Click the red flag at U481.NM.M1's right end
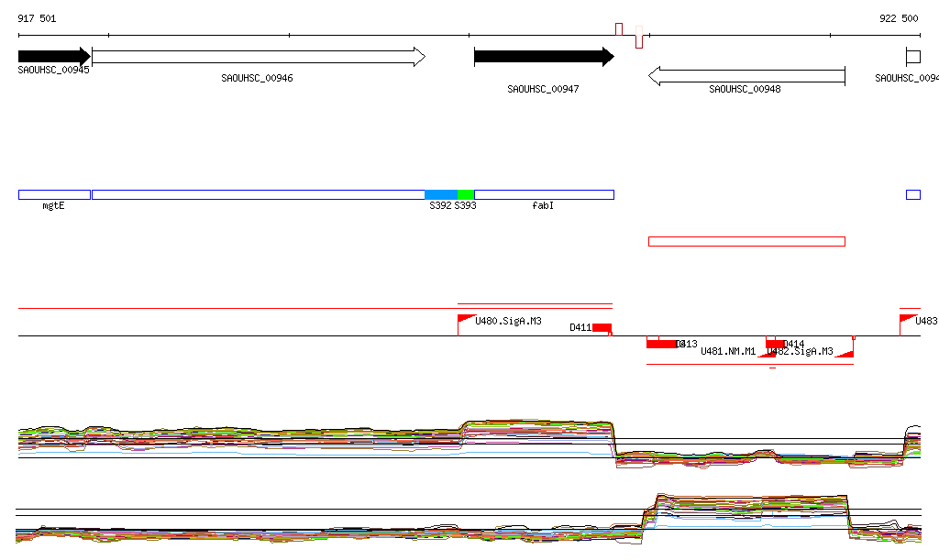The width and height of the screenshot is (939, 560). coord(768,354)
